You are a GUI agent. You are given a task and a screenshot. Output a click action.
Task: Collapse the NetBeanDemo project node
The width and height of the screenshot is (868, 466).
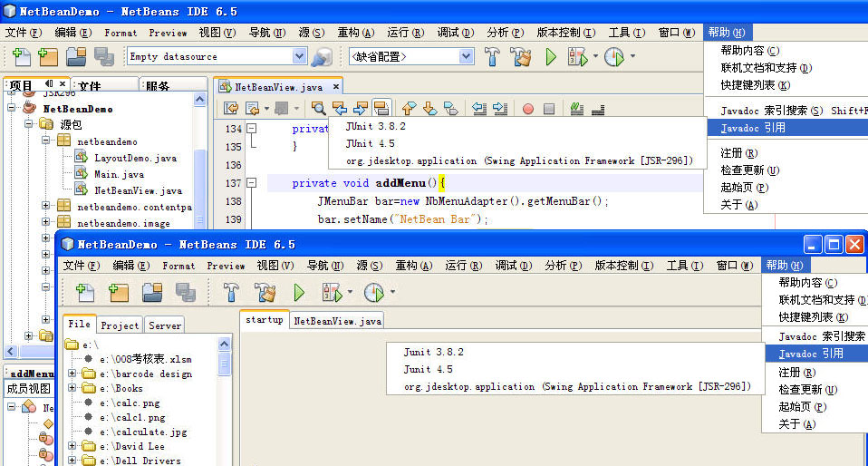(12, 108)
